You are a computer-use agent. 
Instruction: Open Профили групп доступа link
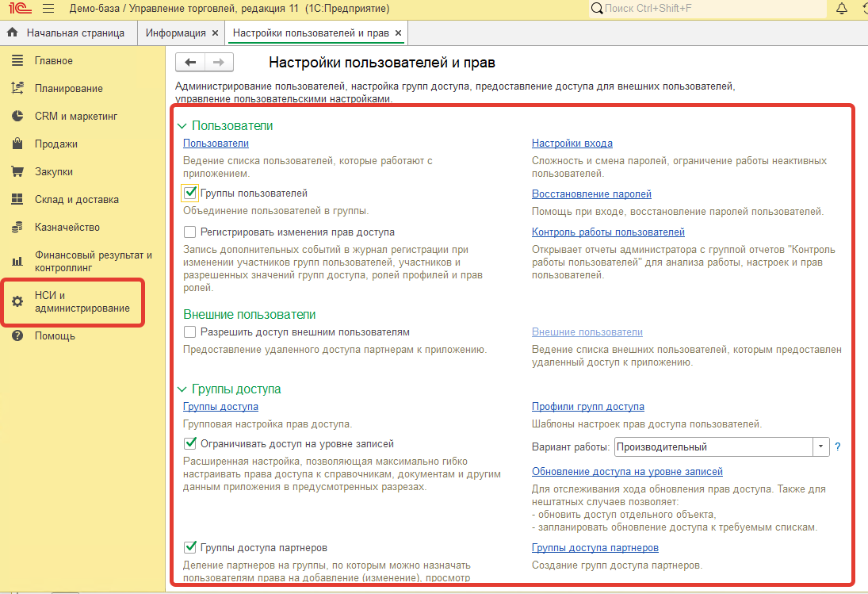point(588,406)
